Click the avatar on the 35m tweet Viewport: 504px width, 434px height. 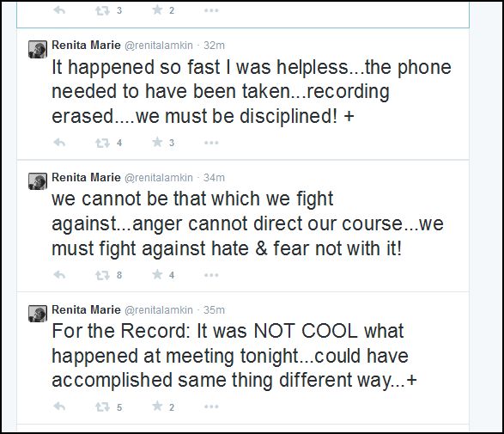tap(38, 314)
